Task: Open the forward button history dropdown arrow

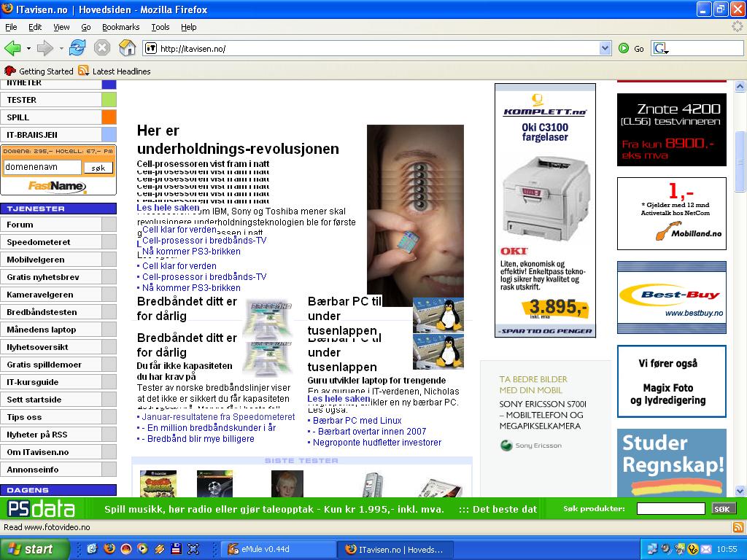Action: (x=61, y=49)
